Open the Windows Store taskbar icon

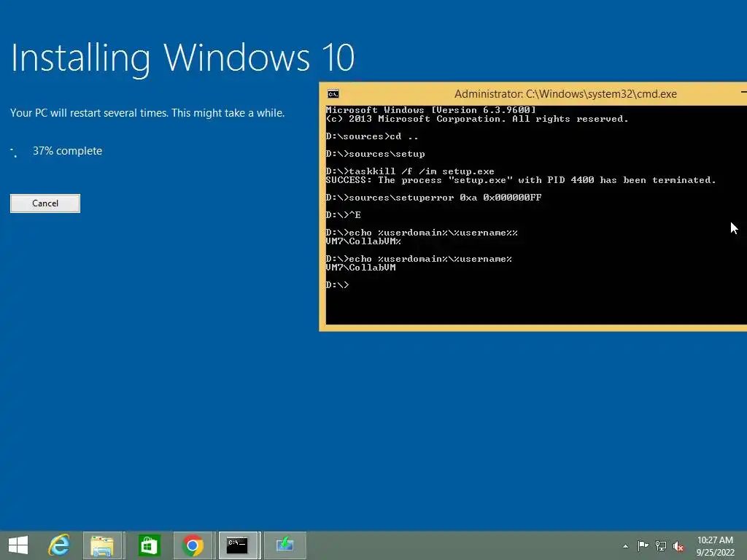148,545
